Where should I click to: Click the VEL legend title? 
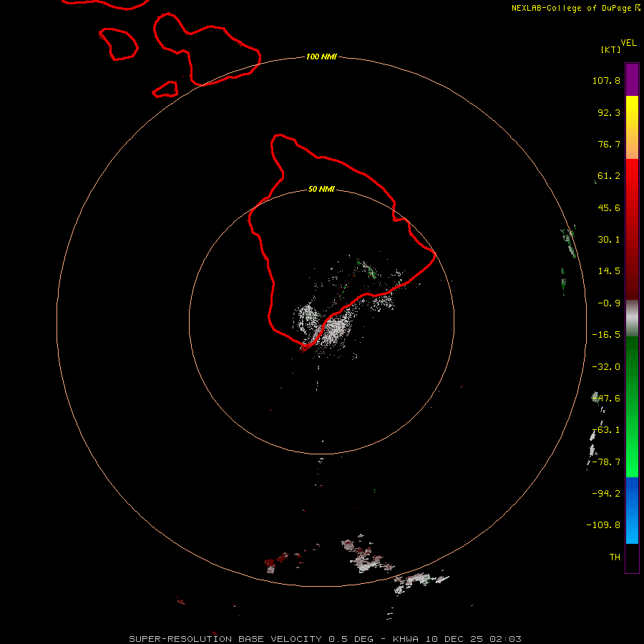click(x=628, y=43)
